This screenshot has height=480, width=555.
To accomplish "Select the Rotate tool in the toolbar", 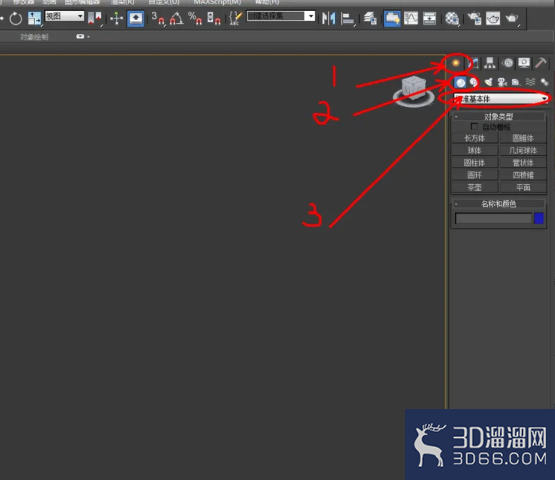I will click(x=16, y=18).
